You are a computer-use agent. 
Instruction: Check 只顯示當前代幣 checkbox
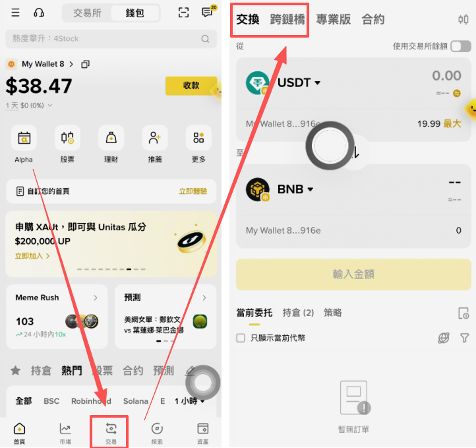pyautogui.click(x=241, y=338)
